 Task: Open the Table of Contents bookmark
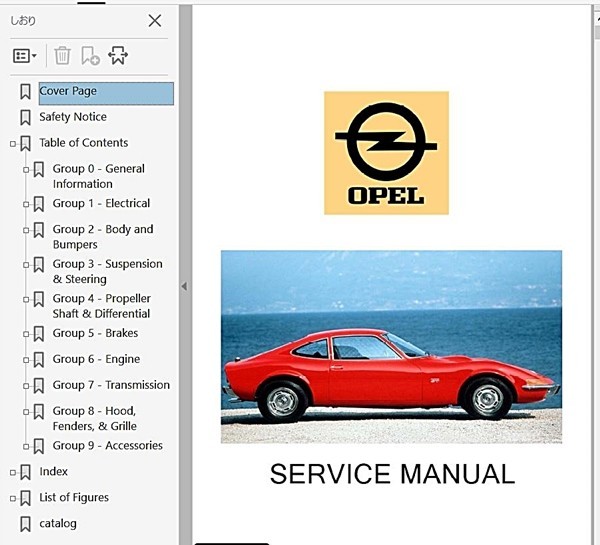83,143
